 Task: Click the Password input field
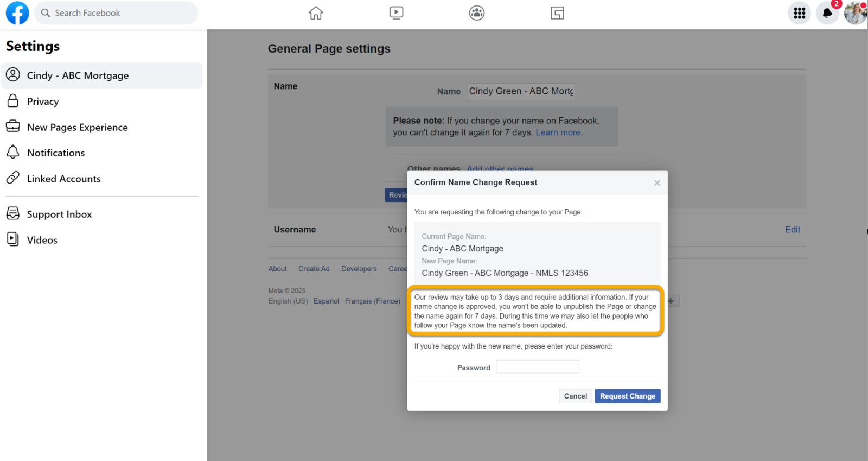537,367
